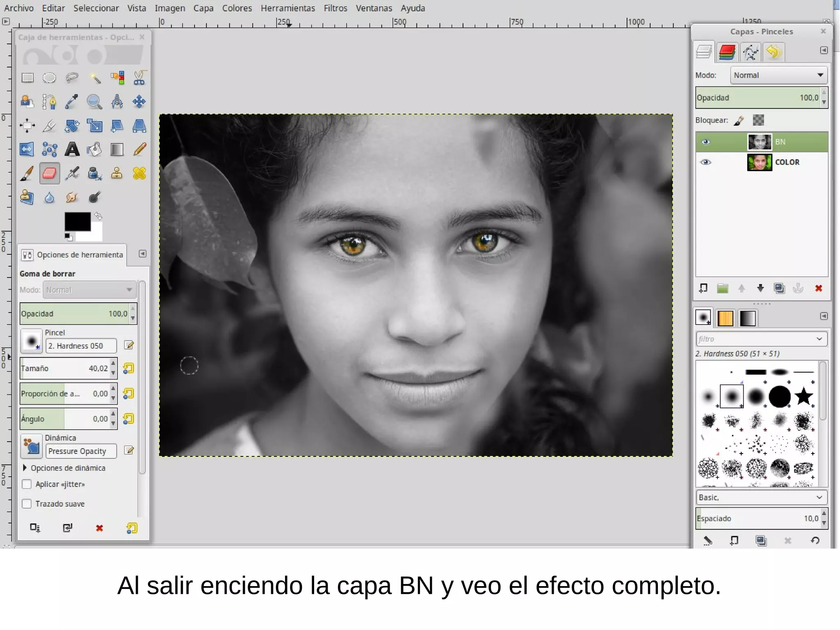
Task: Restore tool options to default values
Action: (132, 528)
